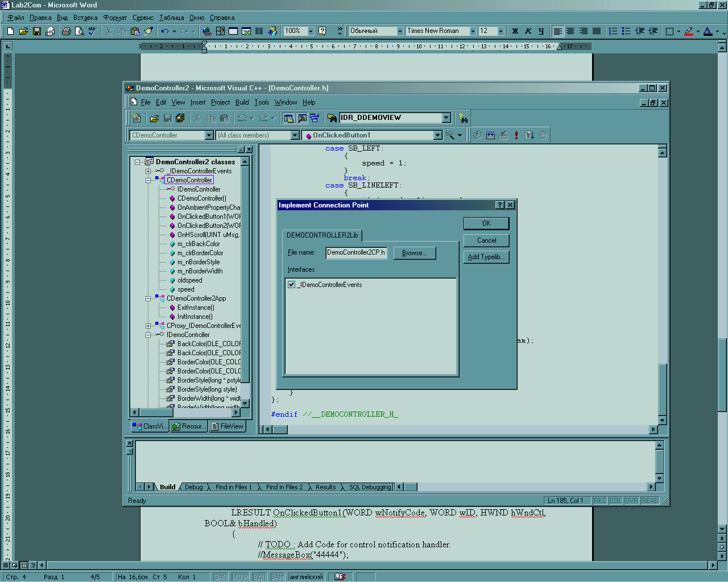728x582 pixels.
Task: Open the OnClickedButton1 function combo box
Action: pos(438,135)
